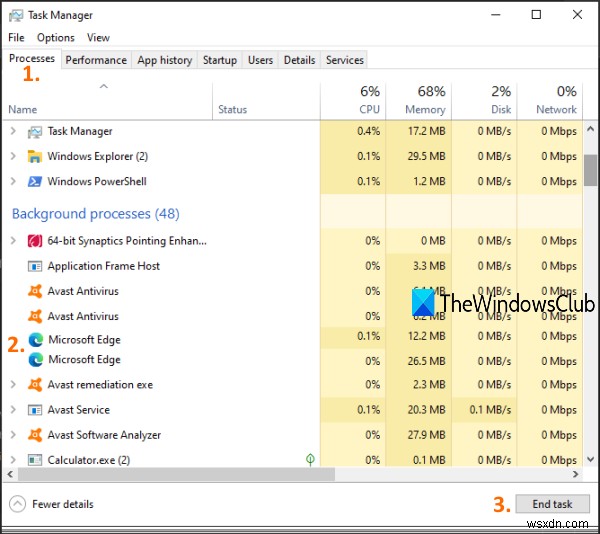Expand the Calculator.exe (2) group
The width and height of the screenshot is (600, 534).
[13, 460]
